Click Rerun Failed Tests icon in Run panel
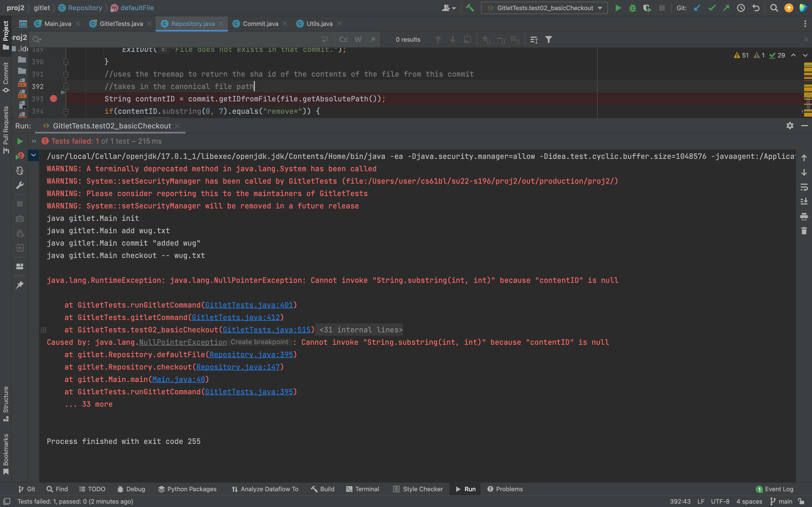 (20, 156)
